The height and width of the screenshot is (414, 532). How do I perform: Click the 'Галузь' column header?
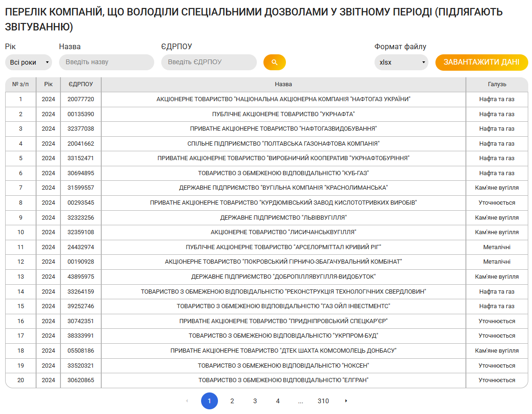[497, 84]
